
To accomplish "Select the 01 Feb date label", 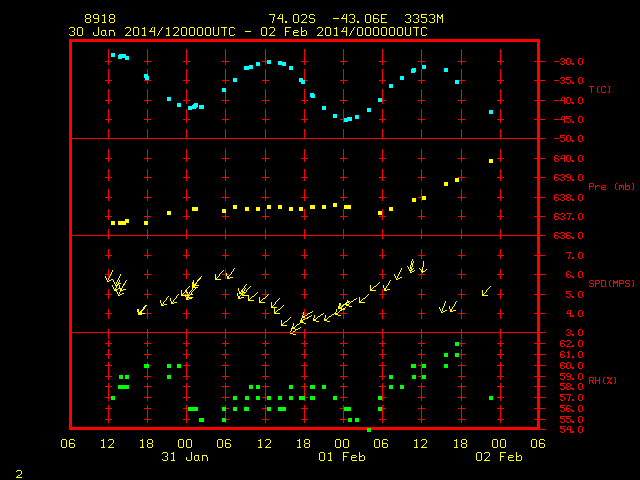I will tap(342, 457).
